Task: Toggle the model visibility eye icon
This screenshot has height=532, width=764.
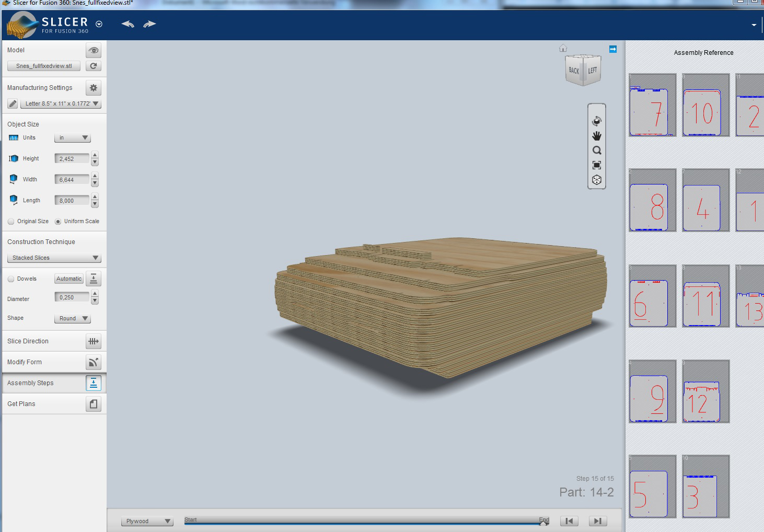Action: [x=94, y=50]
